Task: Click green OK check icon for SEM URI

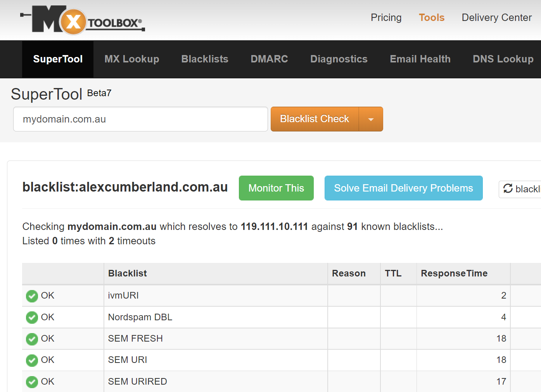Action: click(x=32, y=360)
